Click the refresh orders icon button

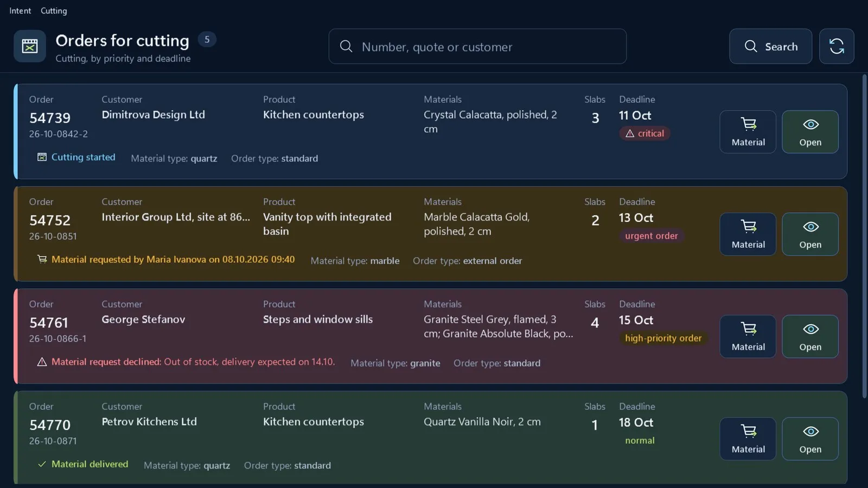coord(837,46)
